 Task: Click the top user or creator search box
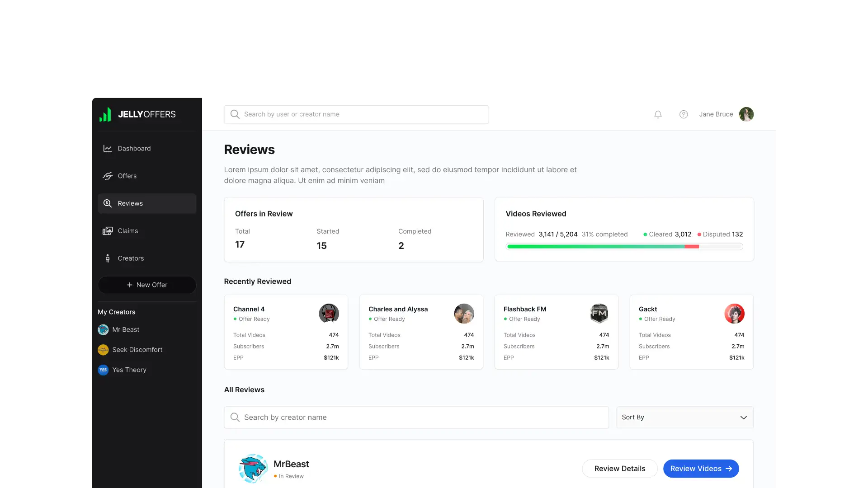(x=356, y=114)
